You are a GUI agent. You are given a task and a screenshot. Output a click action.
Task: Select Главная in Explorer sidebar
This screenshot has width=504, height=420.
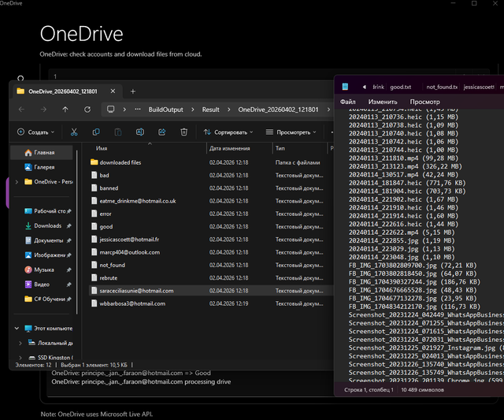pyautogui.click(x=42, y=152)
